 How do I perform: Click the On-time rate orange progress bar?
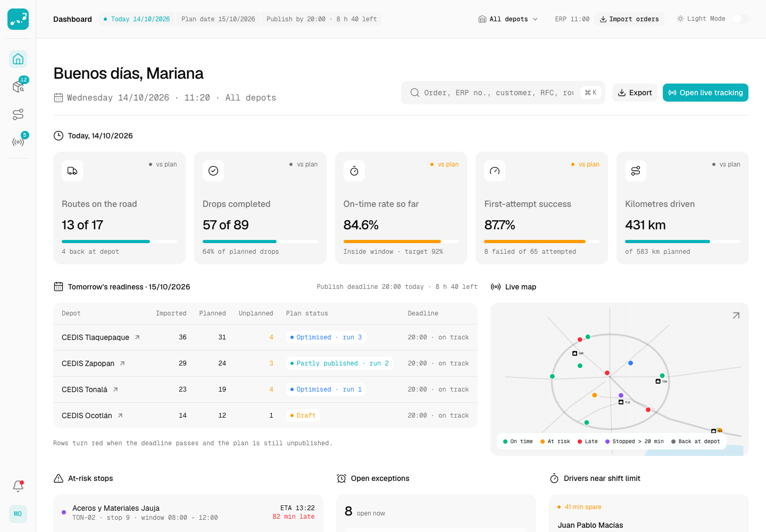pos(401,242)
